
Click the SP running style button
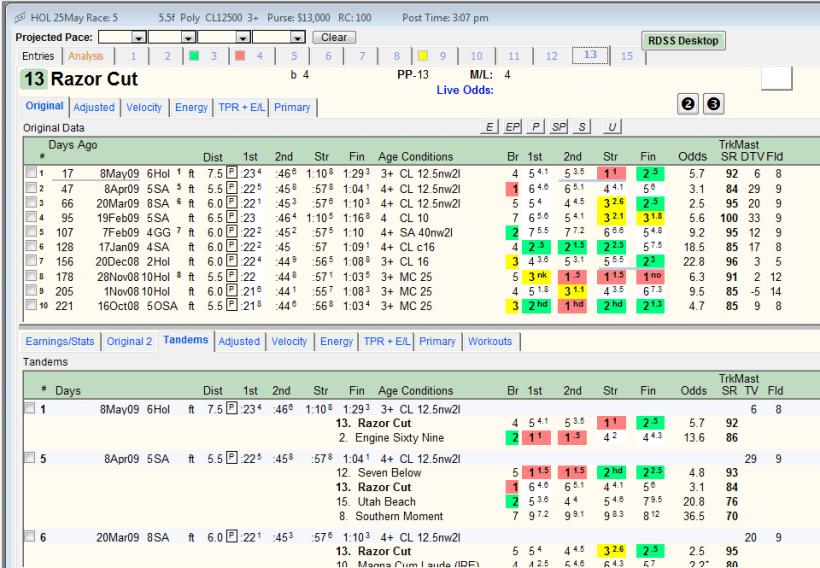tap(559, 127)
